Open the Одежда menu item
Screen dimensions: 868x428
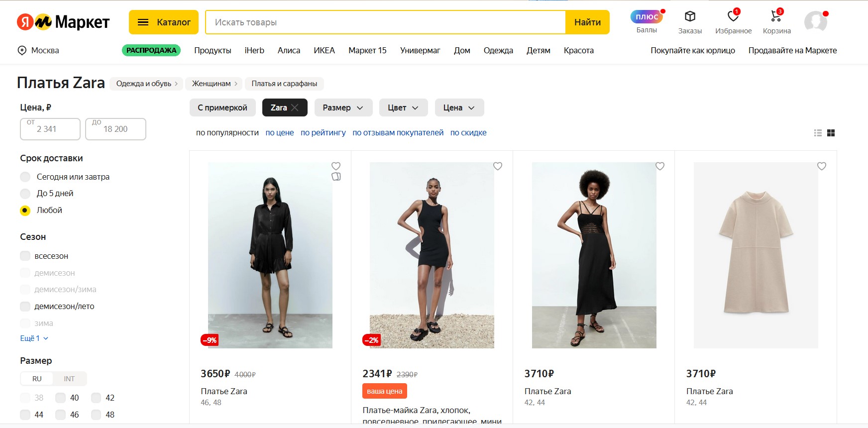point(498,50)
